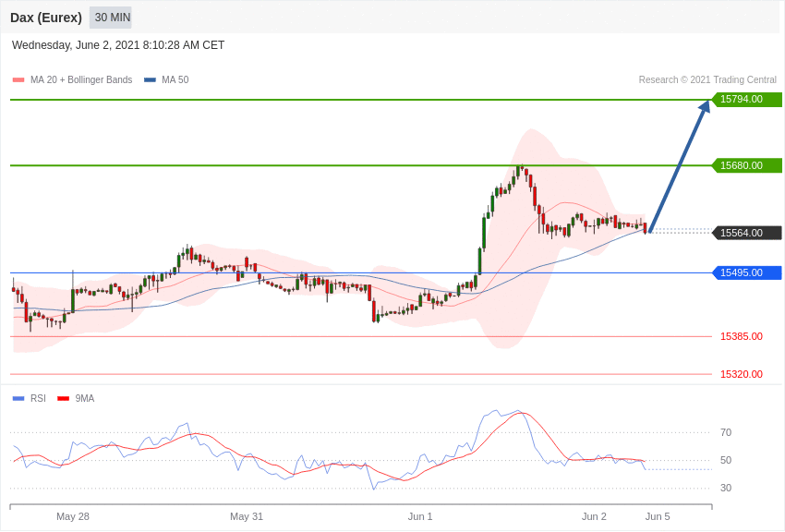Image resolution: width=785 pixels, height=532 pixels.
Task: Click the 15680.00 green resistance label
Action: coord(746,165)
